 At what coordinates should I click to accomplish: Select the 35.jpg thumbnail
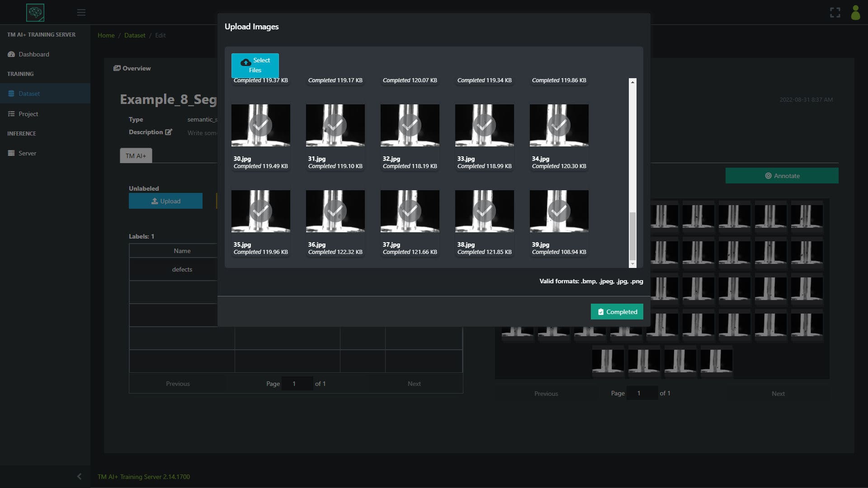tap(260, 211)
